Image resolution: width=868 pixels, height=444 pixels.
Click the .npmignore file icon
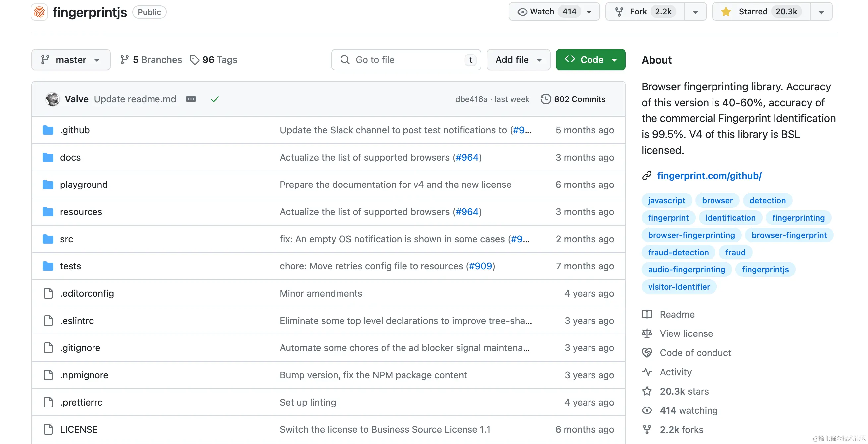pyautogui.click(x=48, y=375)
